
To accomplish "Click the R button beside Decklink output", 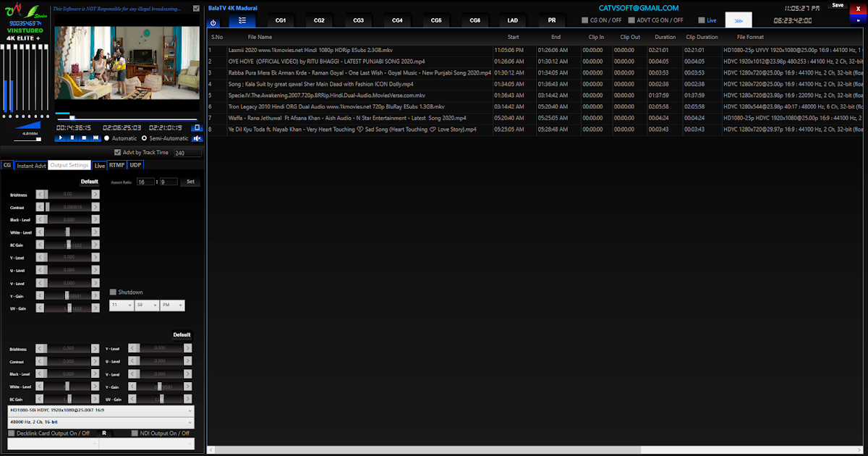I will [x=104, y=434].
